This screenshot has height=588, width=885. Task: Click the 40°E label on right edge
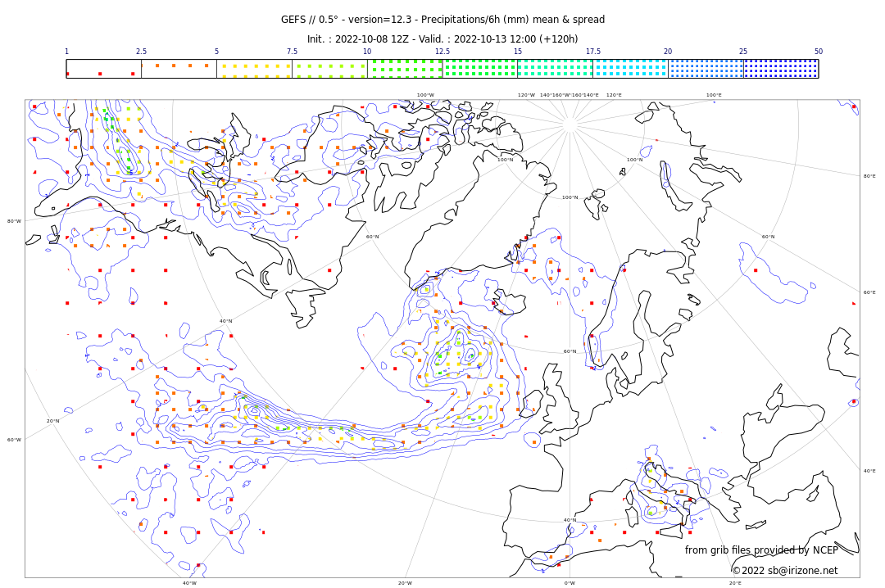[x=869, y=471]
